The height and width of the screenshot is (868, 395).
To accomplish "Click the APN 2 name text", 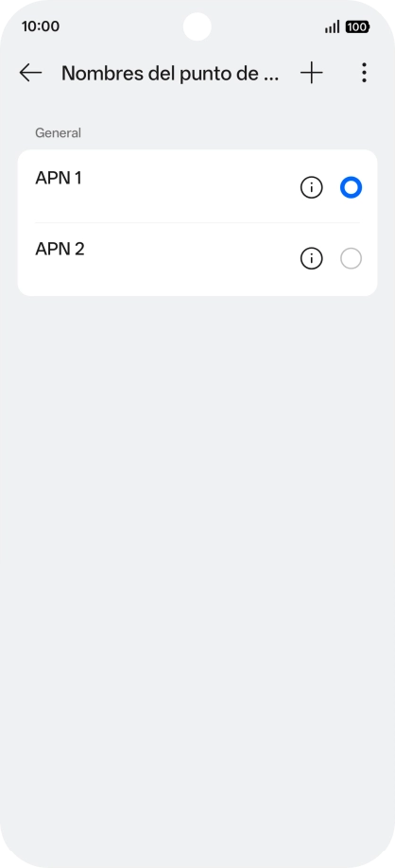I will coord(60,249).
